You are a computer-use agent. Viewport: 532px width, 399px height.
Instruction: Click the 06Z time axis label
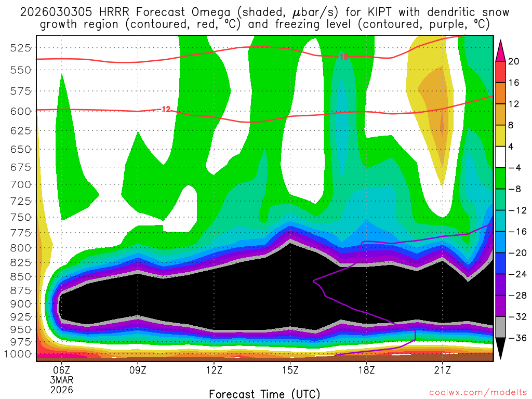(61, 370)
